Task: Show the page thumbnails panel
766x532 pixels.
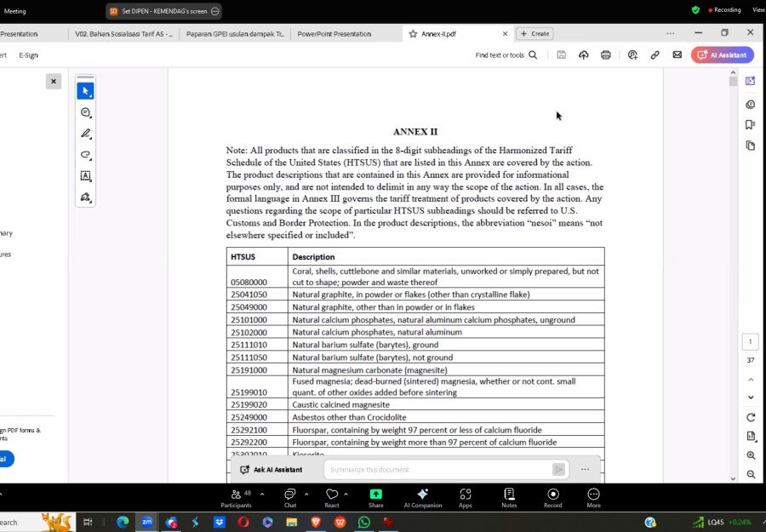Action: pos(751,146)
